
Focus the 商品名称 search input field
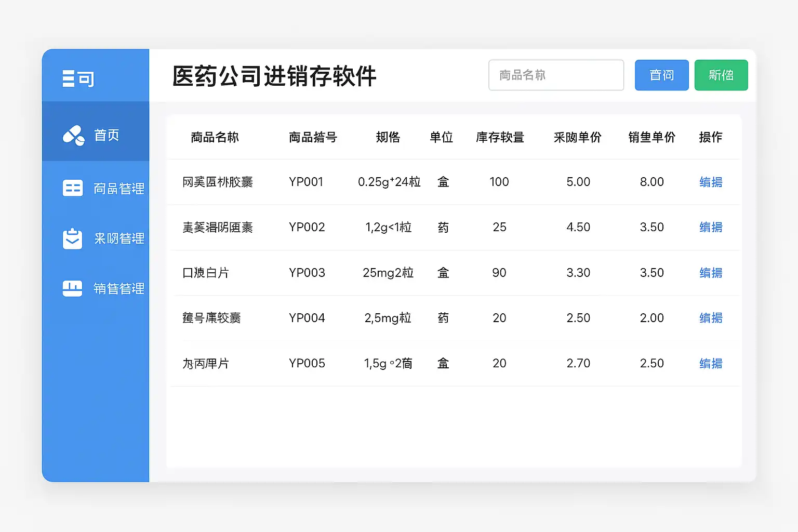[x=556, y=75]
